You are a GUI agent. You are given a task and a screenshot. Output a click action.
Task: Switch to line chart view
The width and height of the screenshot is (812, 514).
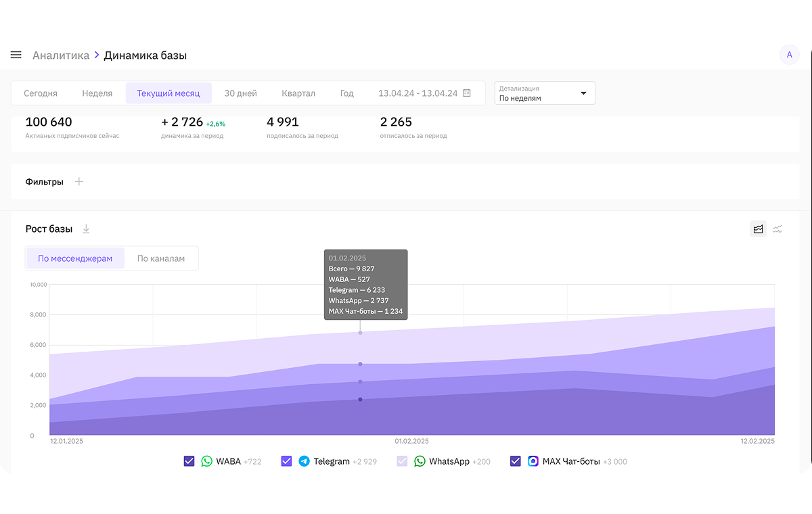777,229
